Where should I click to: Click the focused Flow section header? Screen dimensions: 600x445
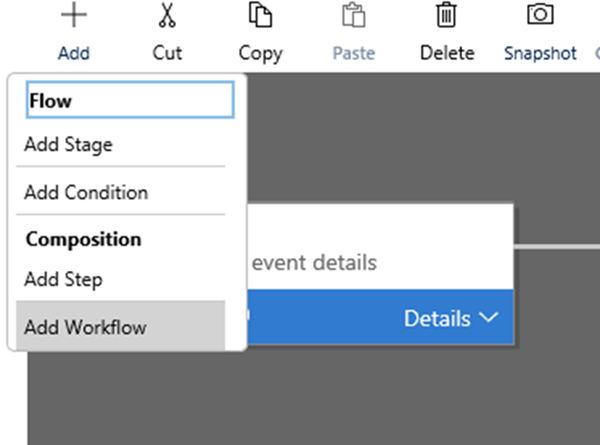[x=129, y=100]
